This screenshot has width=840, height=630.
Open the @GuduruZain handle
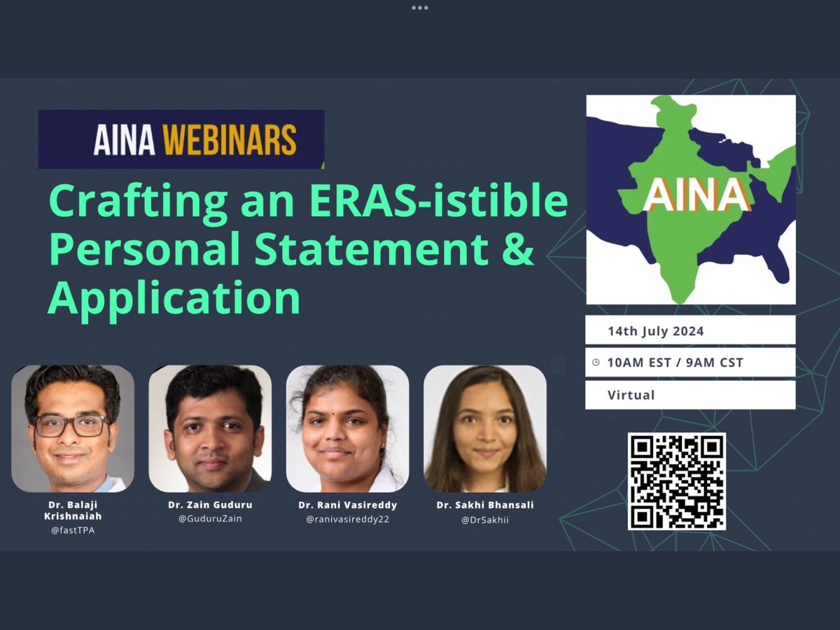coord(210,519)
